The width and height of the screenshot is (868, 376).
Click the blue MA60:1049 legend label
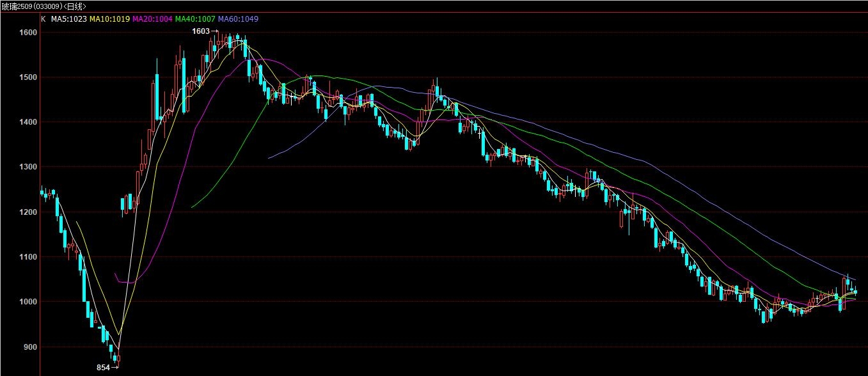[238, 19]
